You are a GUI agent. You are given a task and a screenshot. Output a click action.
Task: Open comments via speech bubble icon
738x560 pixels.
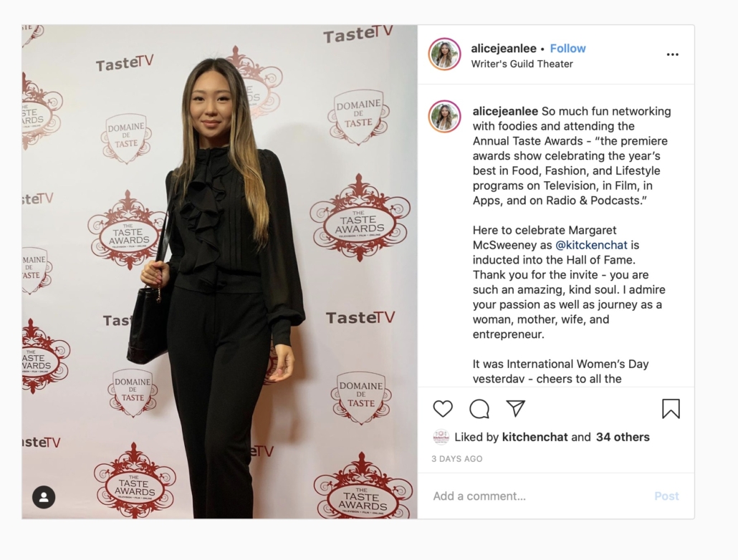[479, 408]
